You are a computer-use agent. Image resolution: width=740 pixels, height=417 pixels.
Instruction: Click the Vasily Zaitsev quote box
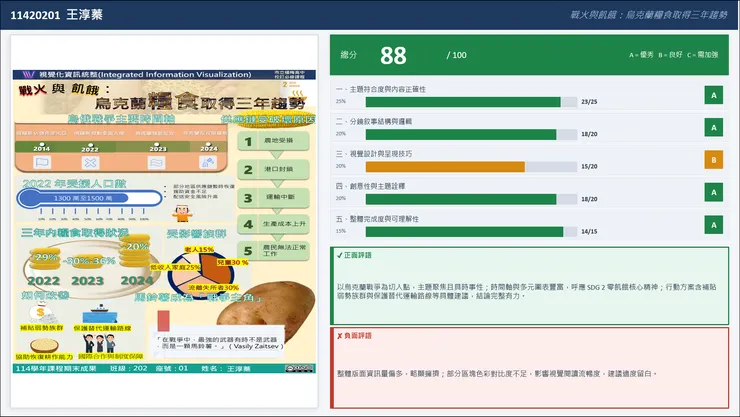[219, 343]
